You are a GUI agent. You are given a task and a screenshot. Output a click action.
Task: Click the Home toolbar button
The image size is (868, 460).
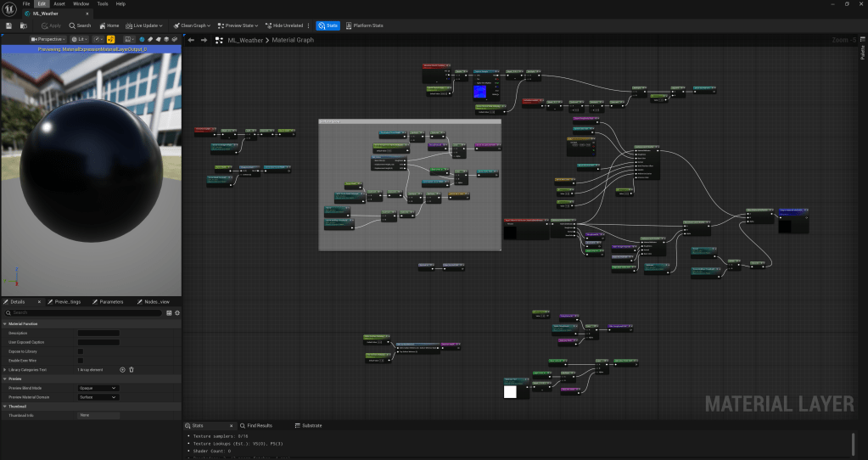(x=109, y=25)
